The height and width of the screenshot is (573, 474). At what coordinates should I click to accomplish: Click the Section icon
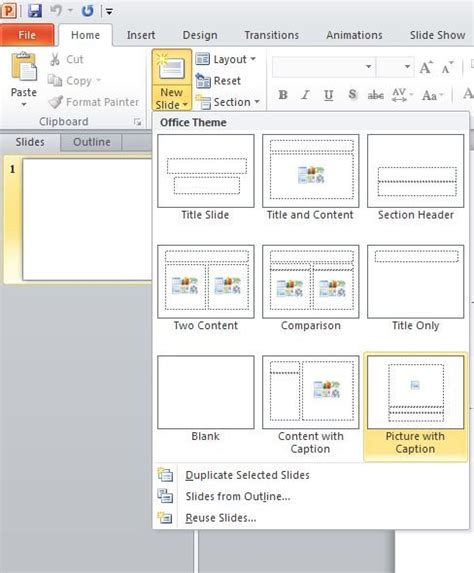click(203, 102)
